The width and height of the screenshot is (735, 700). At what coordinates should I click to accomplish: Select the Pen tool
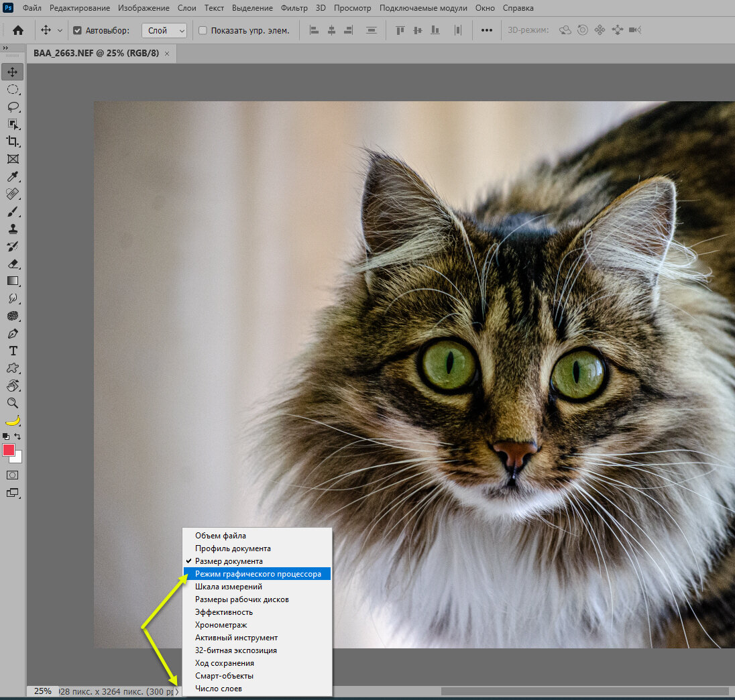click(x=13, y=333)
